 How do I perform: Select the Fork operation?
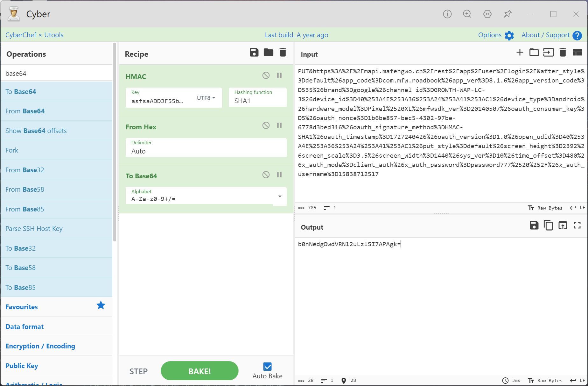click(x=57, y=150)
